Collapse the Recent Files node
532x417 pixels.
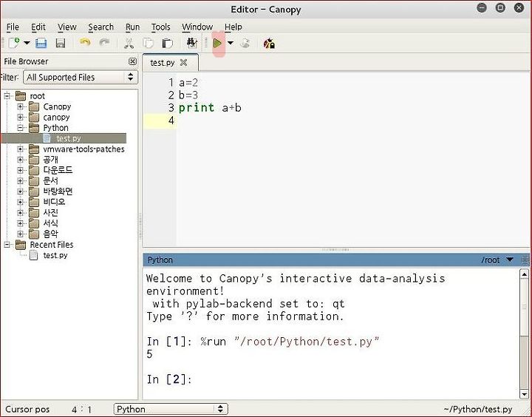click(x=7, y=245)
